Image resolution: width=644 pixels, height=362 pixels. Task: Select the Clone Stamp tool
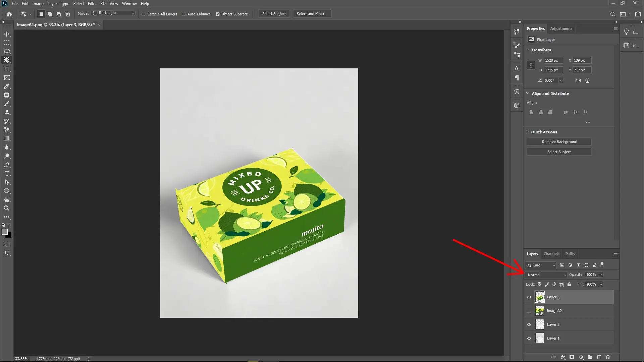tap(7, 113)
